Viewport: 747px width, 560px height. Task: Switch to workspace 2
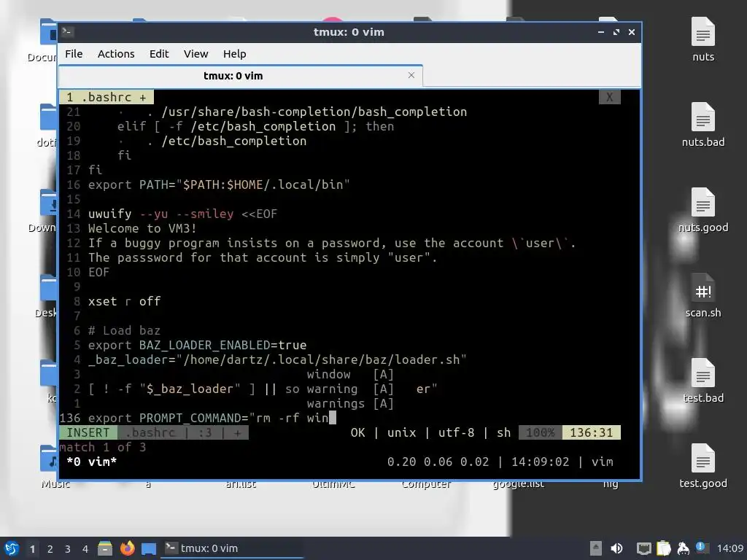(50, 549)
